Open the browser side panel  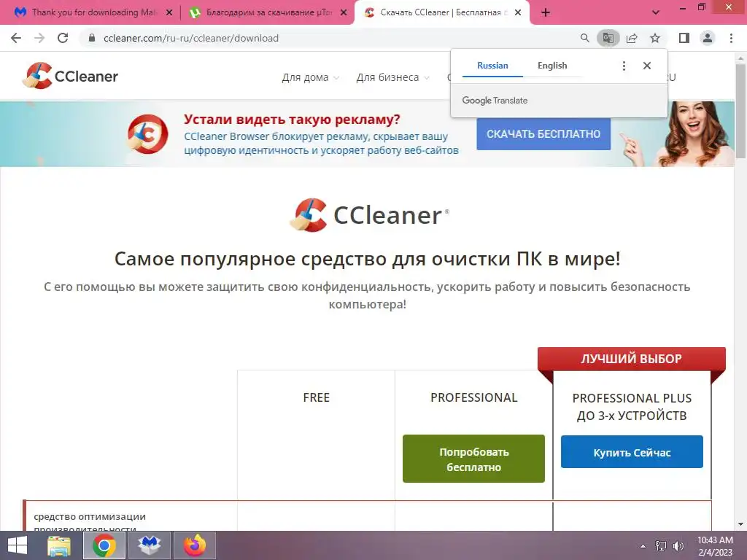[684, 38]
